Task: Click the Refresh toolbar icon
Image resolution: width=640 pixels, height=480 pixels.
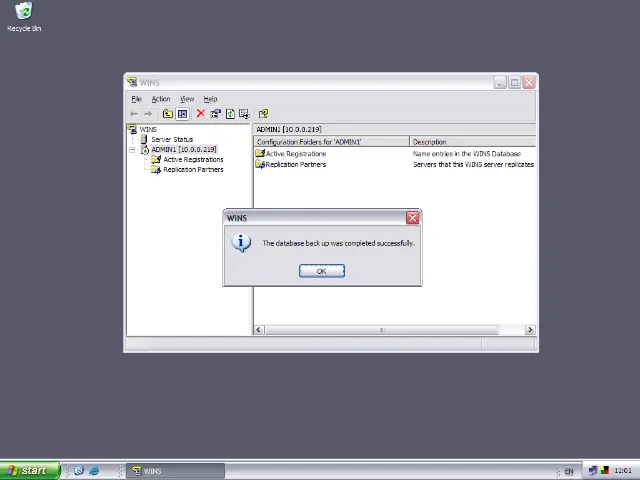Action: [x=230, y=114]
